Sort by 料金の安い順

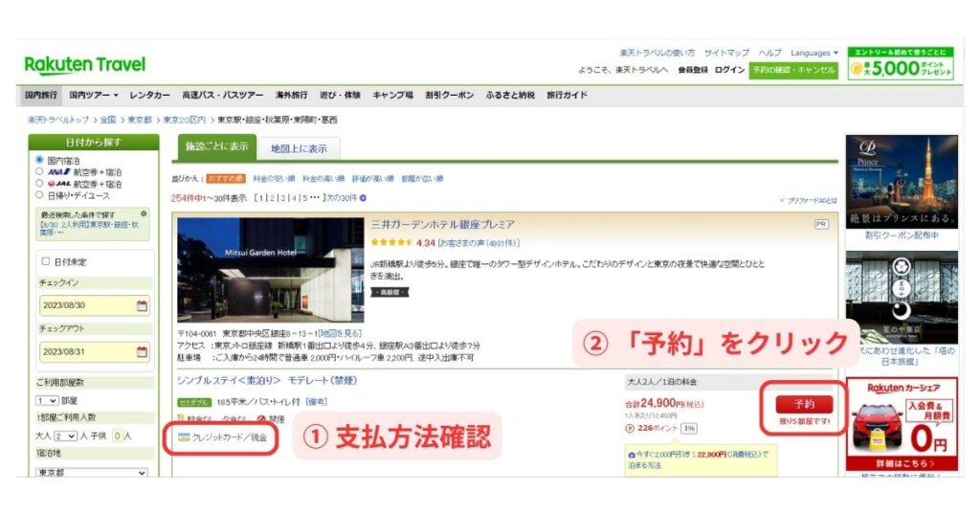click(x=274, y=179)
